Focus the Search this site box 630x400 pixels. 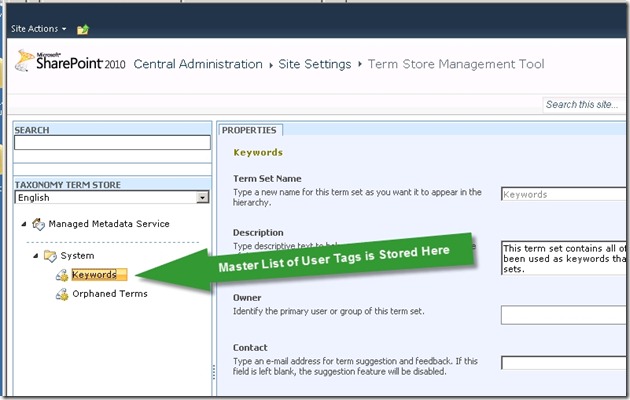[x=584, y=105]
